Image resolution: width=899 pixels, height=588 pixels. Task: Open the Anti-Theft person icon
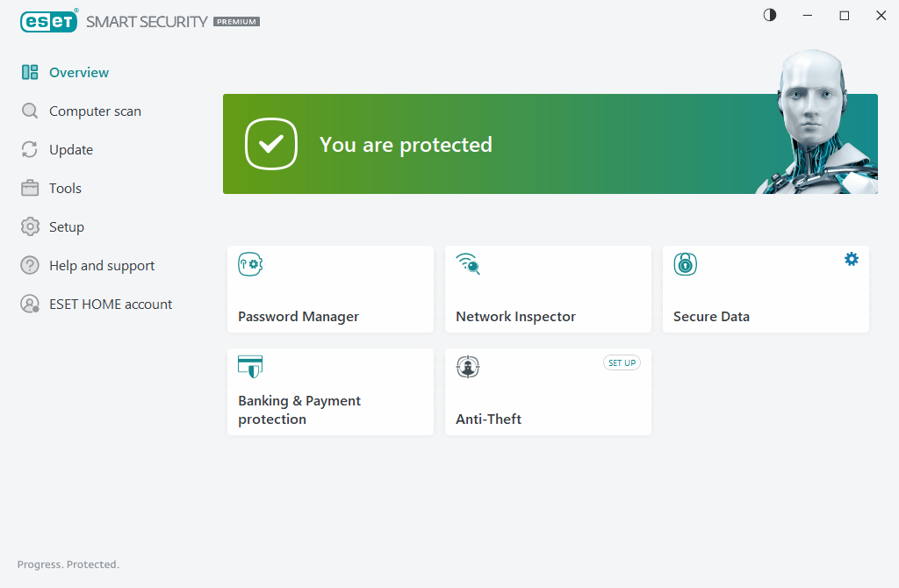pyautogui.click(x=468, y=367)
